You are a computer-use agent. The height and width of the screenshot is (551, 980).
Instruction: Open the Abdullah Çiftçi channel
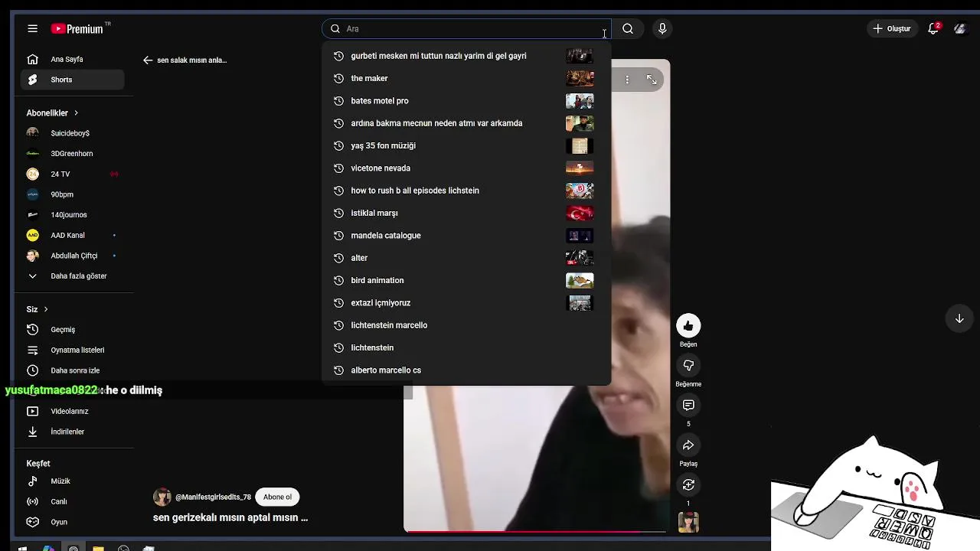tap(73, 256)
